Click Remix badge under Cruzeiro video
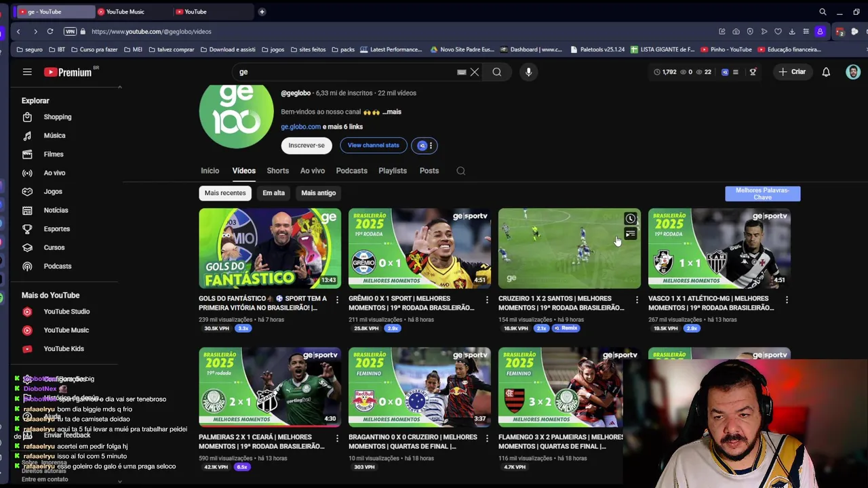 pyautogui.click(x=566, y=328)
